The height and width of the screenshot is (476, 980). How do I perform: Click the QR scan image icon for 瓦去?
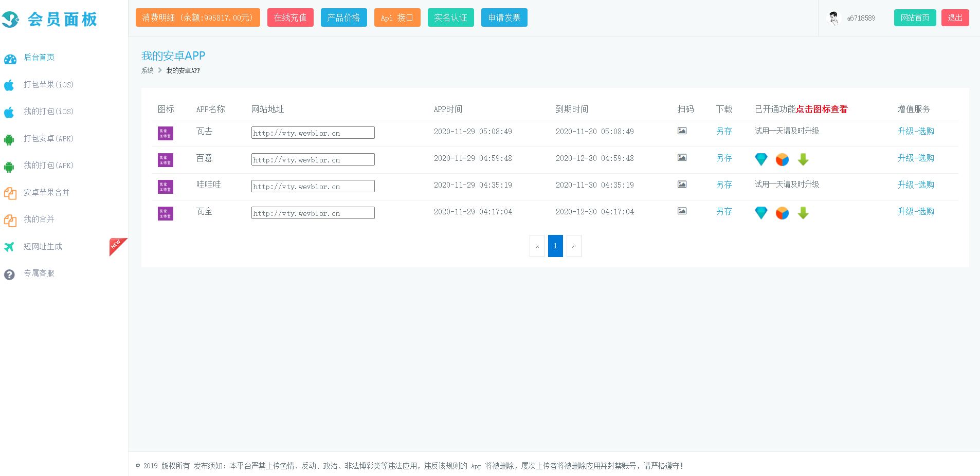tap(682, 131)
